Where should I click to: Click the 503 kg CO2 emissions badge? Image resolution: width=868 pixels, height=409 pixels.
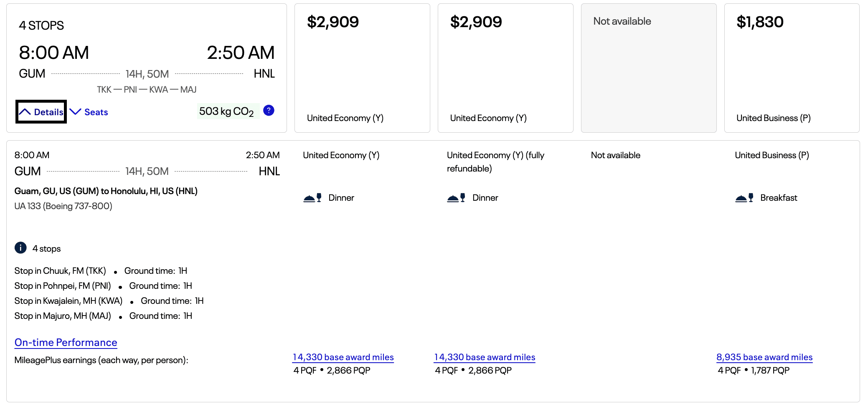pos(227,111)
